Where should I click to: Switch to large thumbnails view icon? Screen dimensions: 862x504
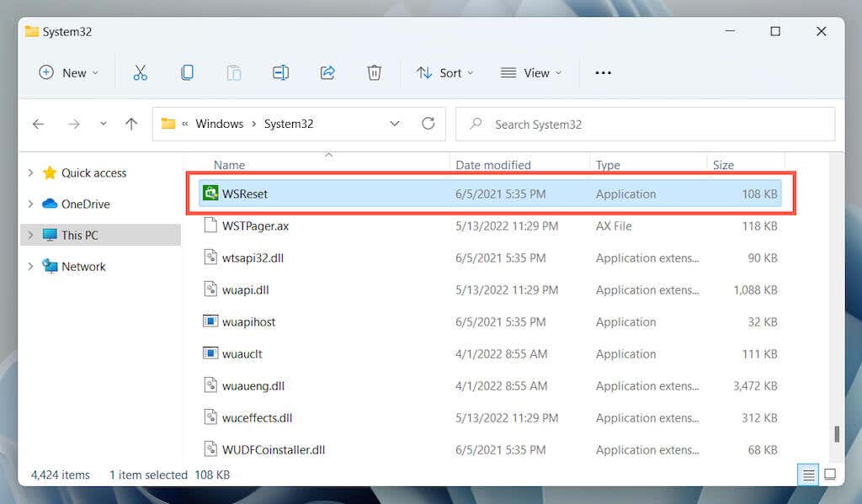click(830, 475)
